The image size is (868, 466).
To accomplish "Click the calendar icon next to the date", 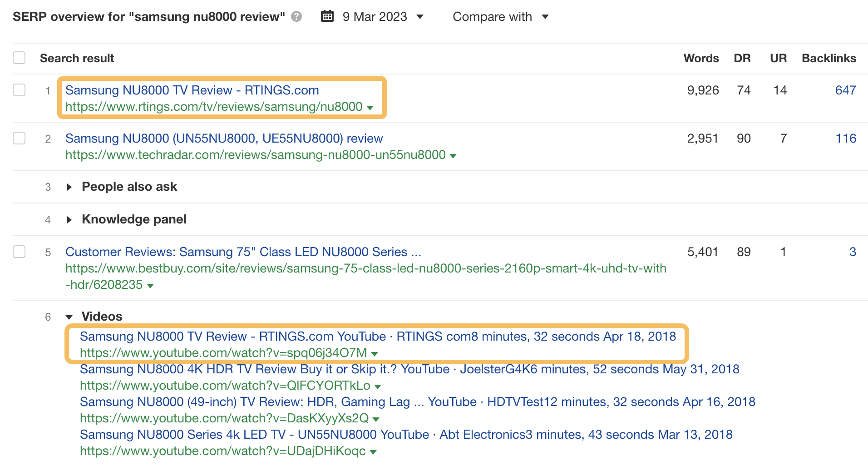I will (x=327, y=16).
